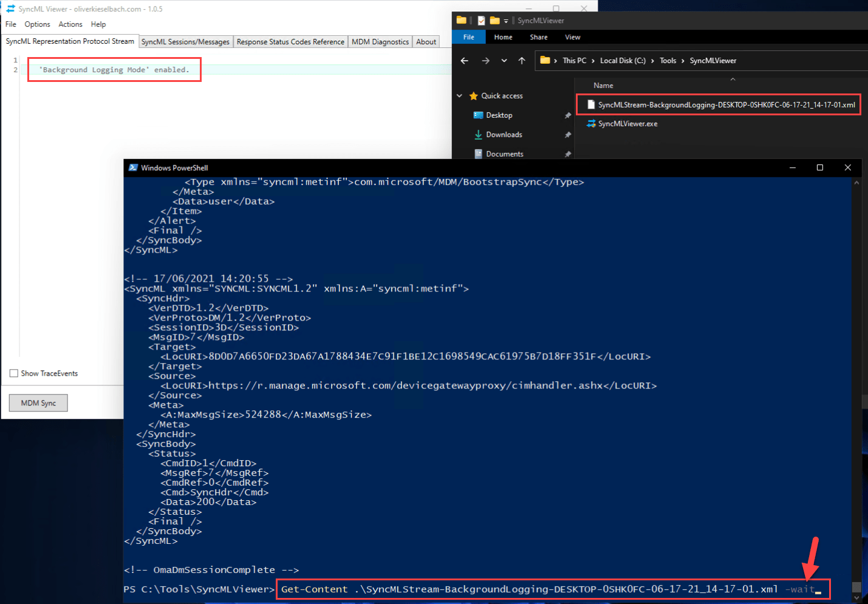Click the New folder quick access icon
This screenshot has height=604, width=868.
[x=494, y=21]
